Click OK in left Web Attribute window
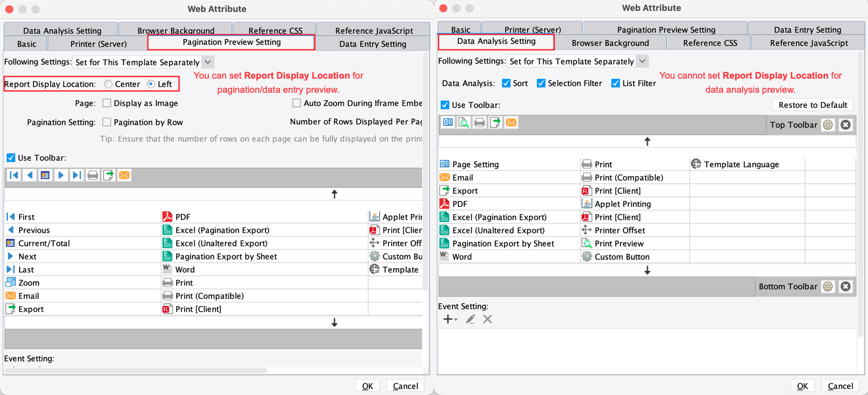868x395 pixels. click(x=367, y=386)
